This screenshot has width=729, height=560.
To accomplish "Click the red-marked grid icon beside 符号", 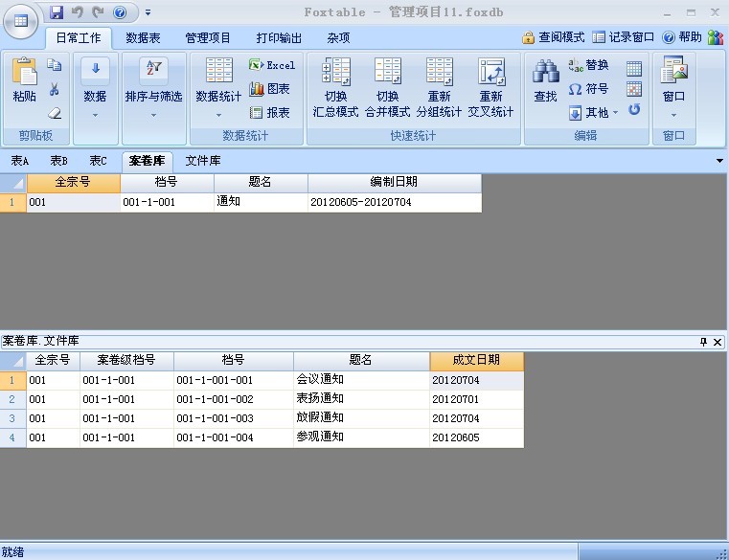I will [x=634, y=89].
